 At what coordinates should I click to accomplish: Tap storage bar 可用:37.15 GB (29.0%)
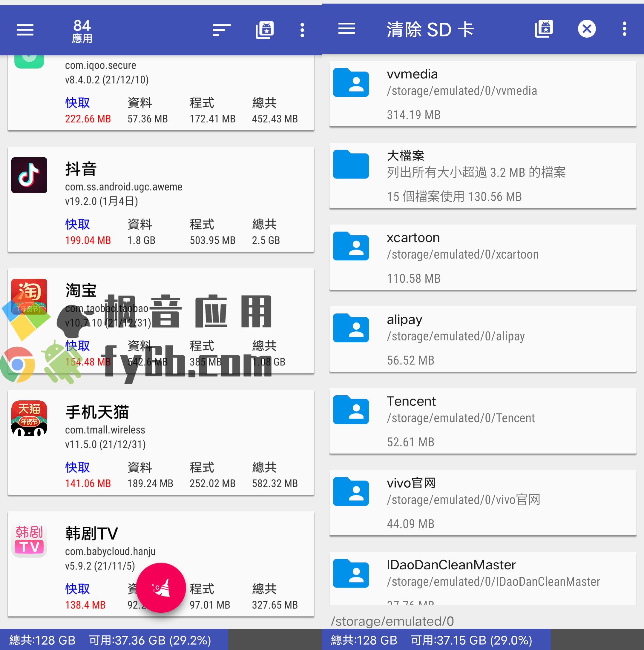click(471, 640)
